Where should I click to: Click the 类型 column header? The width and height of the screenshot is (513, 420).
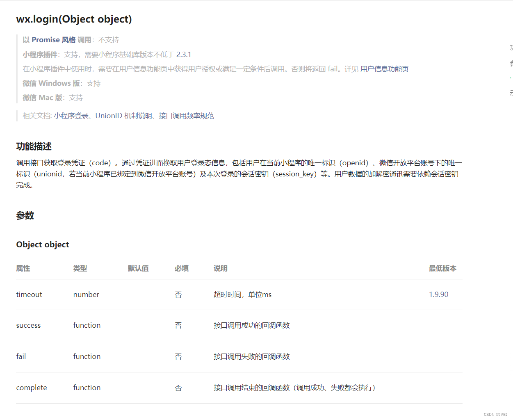(80, 268)
